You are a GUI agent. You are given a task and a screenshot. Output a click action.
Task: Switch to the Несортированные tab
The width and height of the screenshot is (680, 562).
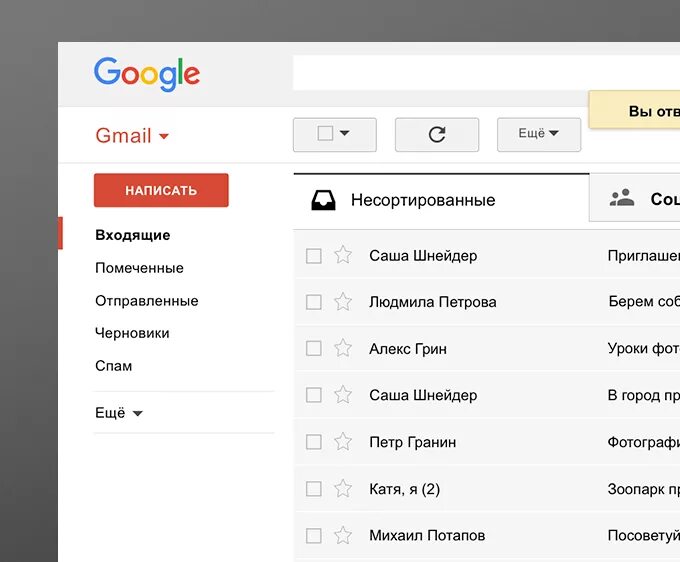point(441,200)
